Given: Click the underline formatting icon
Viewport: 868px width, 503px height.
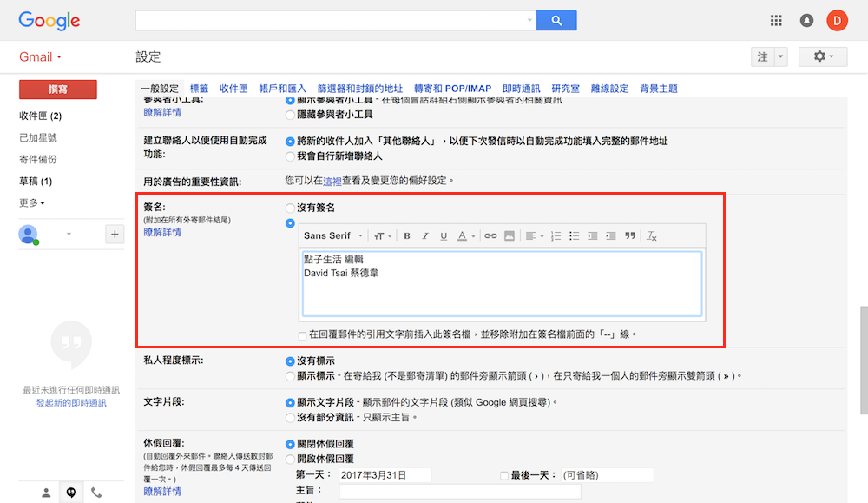Looking at the screenshot, I should [x=444, y=236].
